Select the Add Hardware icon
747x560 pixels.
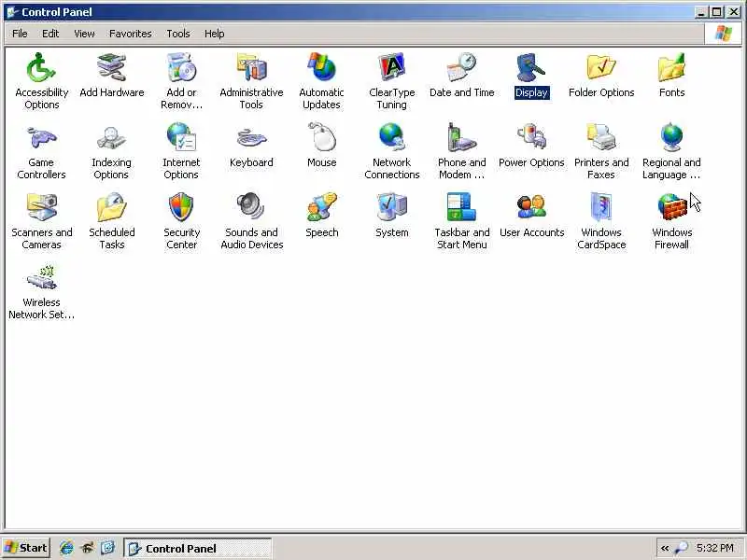pos(111,67)
